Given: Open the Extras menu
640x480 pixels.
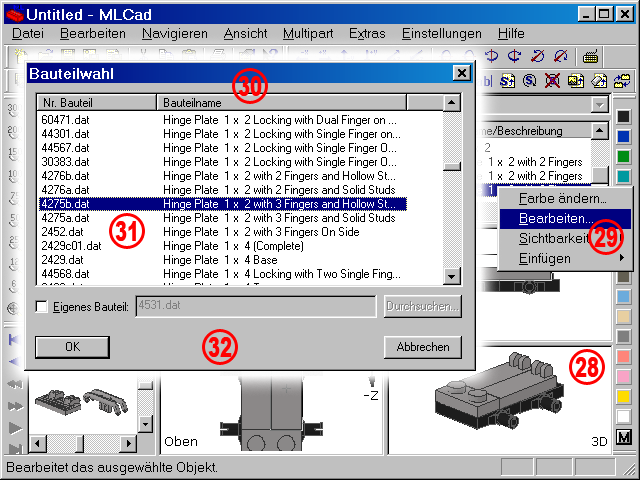Looking at the screenshot, I should pyautogui.click(x=367, y=33).
